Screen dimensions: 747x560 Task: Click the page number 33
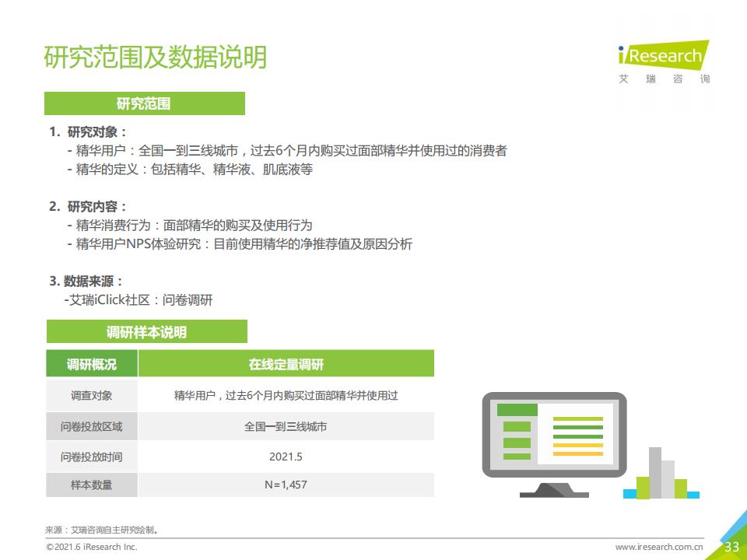(731, 547)
